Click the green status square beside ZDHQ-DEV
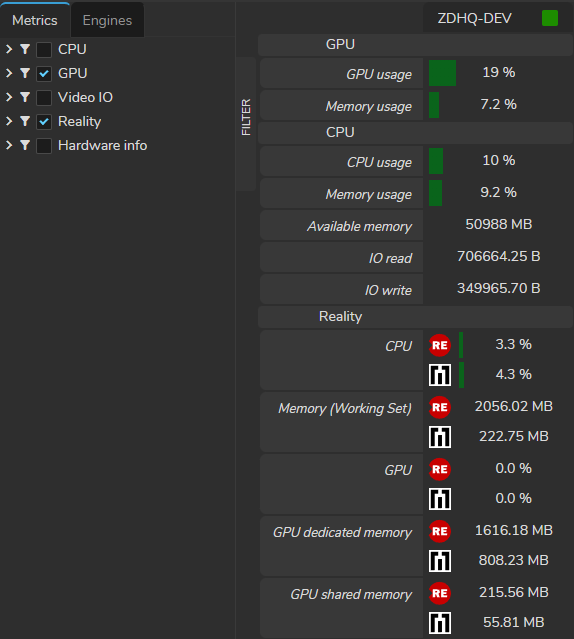The image size is (574, 639). click(550, 18)
